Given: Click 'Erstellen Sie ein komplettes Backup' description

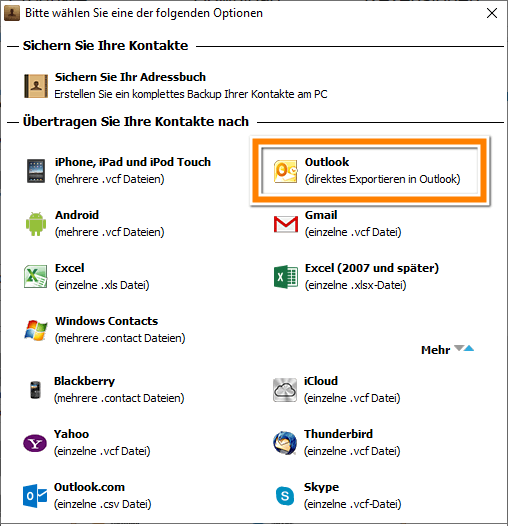Looking at the screenshot, I should (x=191, y=94).
